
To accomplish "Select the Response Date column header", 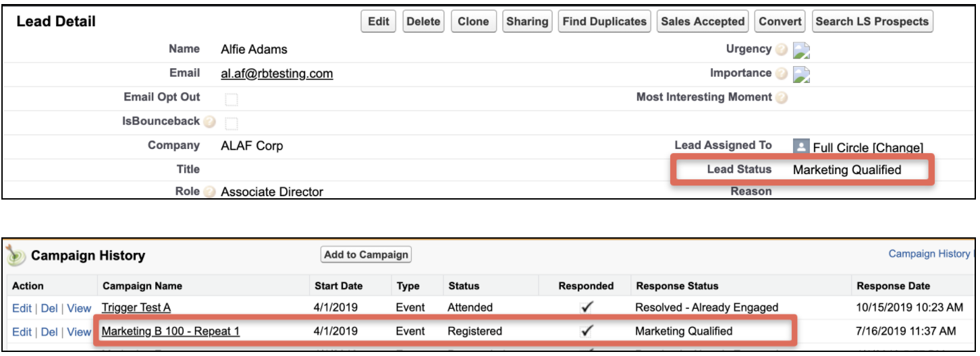I will [x=893, y=286].
